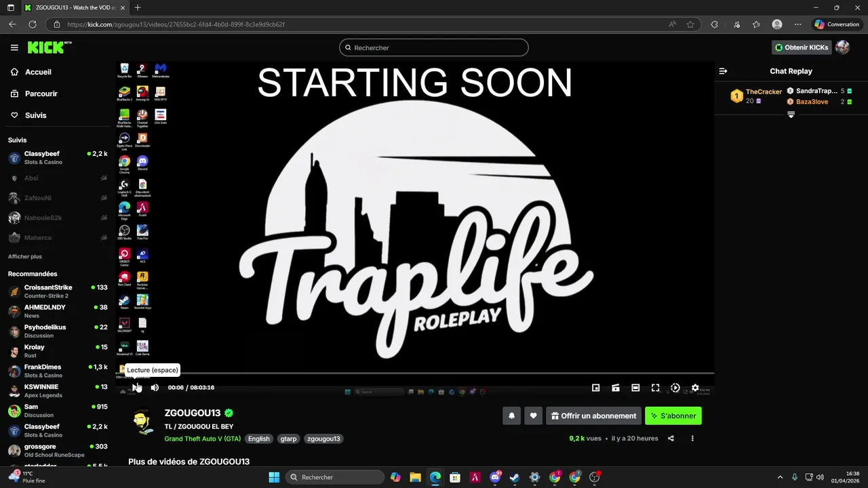This screenshot has width=868, height=488.
Task: Open Discord from taskbar
Action: 495,477
